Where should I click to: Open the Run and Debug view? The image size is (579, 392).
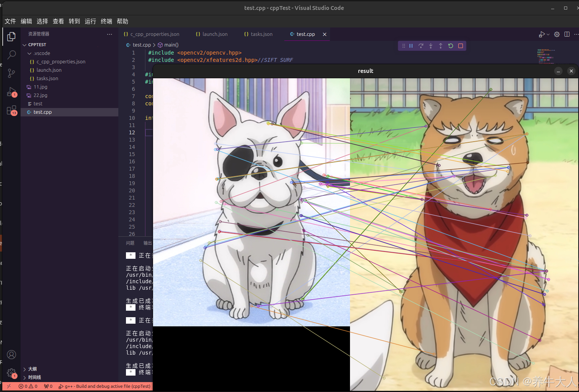click(11, 92)
